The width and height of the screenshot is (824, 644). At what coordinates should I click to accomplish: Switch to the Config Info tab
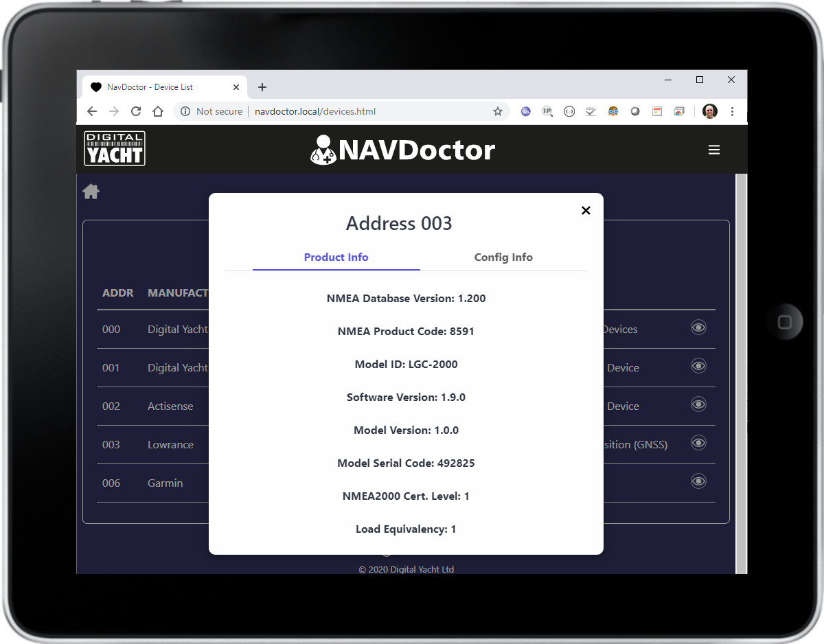pyautogui.click(x=503, y=257)
